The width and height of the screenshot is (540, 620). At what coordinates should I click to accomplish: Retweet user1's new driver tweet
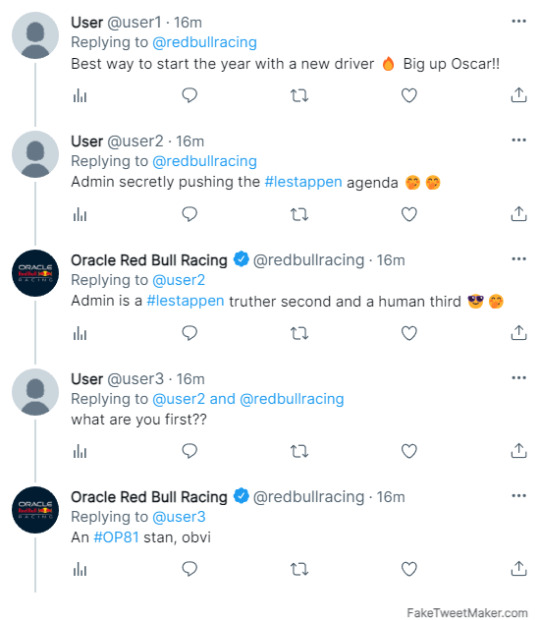coord(299,95)
